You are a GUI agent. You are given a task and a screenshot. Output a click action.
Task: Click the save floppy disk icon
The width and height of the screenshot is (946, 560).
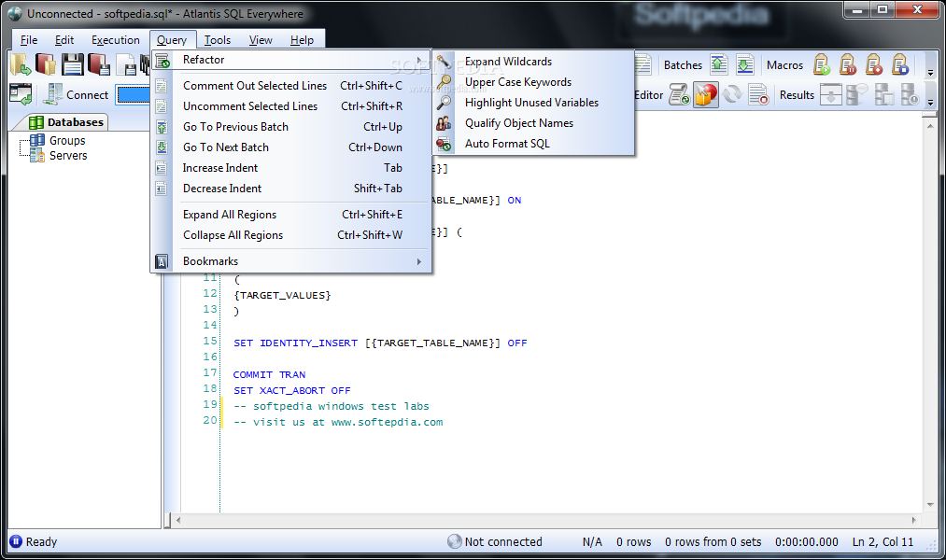(73, 63)
